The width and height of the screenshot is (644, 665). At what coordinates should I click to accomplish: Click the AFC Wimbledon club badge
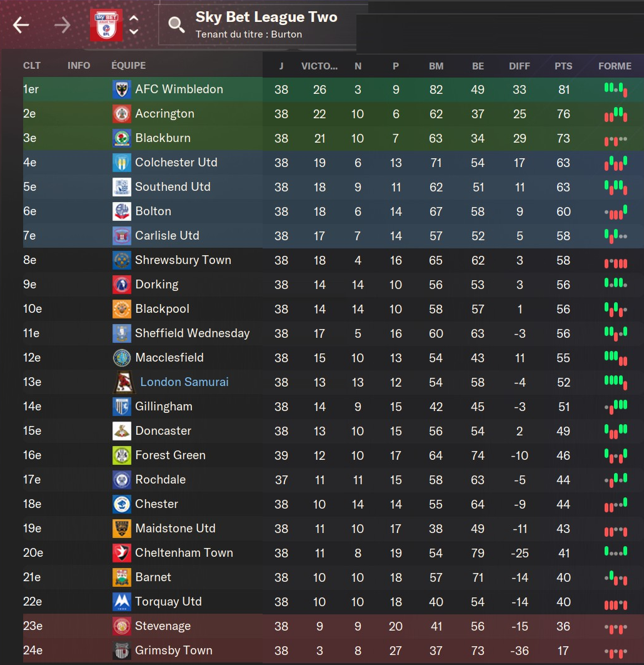[x=122, y=89]
